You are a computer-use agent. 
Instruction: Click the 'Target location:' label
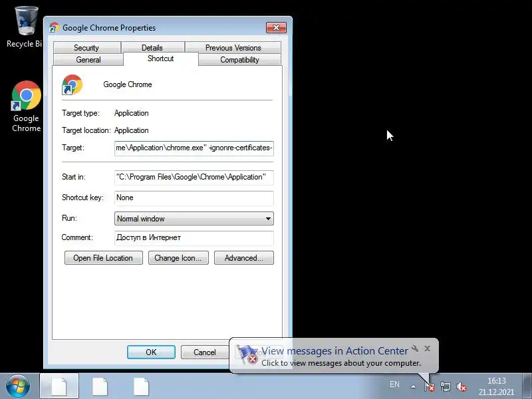[86, 130]
